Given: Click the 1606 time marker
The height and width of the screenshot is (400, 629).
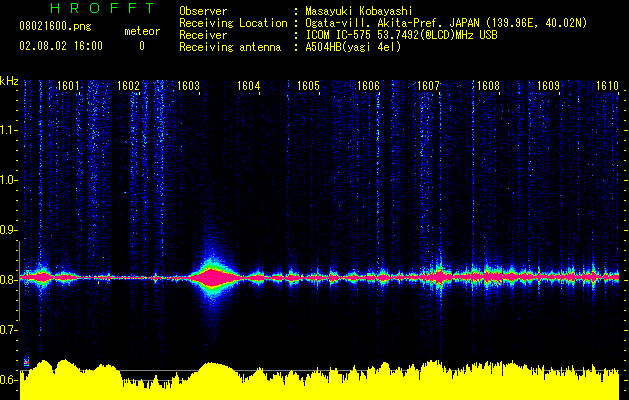Looking at the screenshot, I should (368, 86).
